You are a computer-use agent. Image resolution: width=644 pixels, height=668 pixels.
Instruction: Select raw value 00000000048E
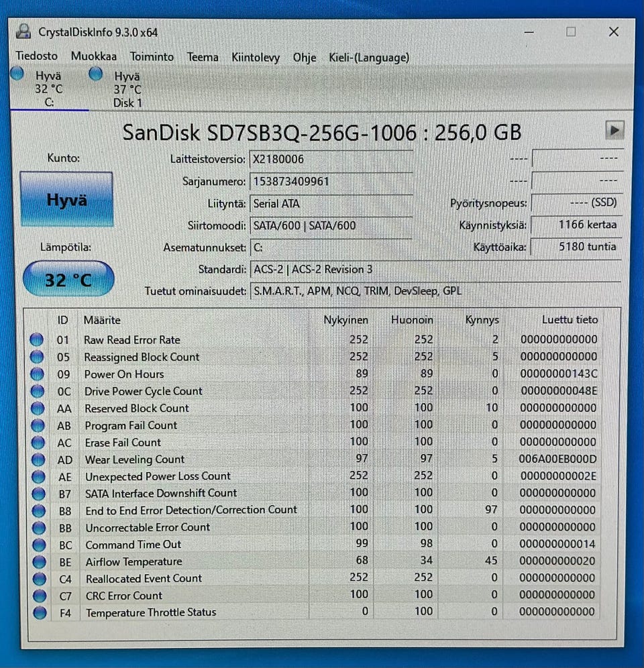pyautogui.click(x=559, y=390)
